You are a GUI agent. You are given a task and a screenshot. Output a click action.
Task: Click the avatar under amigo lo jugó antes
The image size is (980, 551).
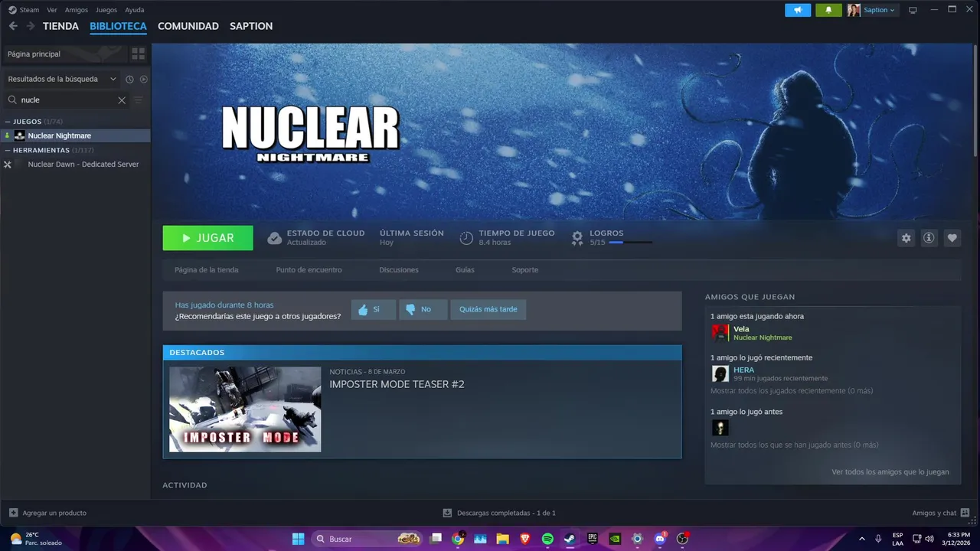pyautogui.click(x=720, y=427)
